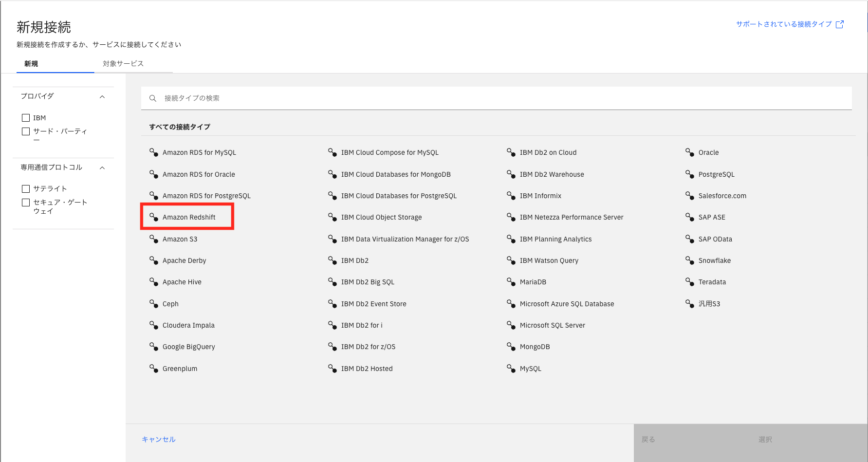Open the 対象サービス tab
This screenshot has width=868, height=462.
(133, 64)
